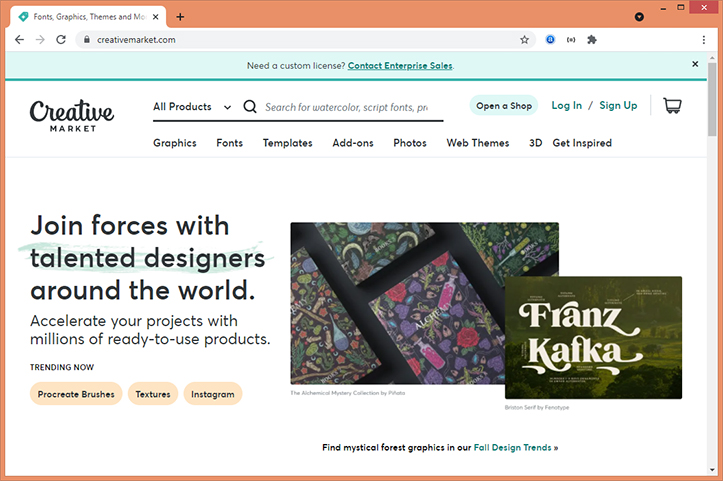Viewport: 723px width, 481px height.
Task: Reload the page
Action: 61,40
